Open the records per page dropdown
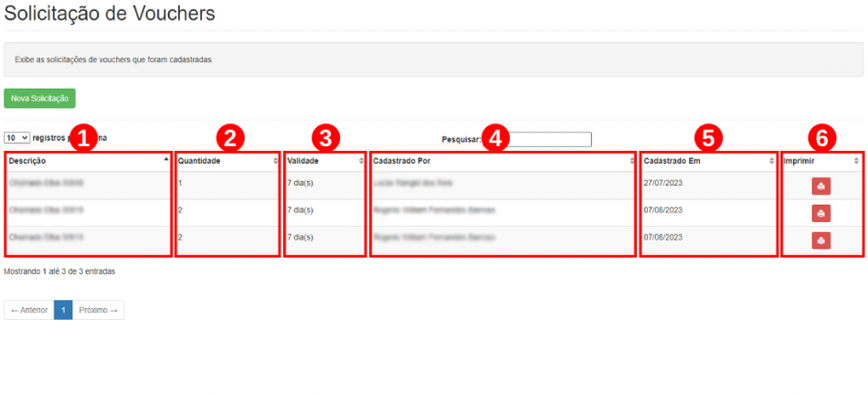868x395 pixels. tap(17, 137)
